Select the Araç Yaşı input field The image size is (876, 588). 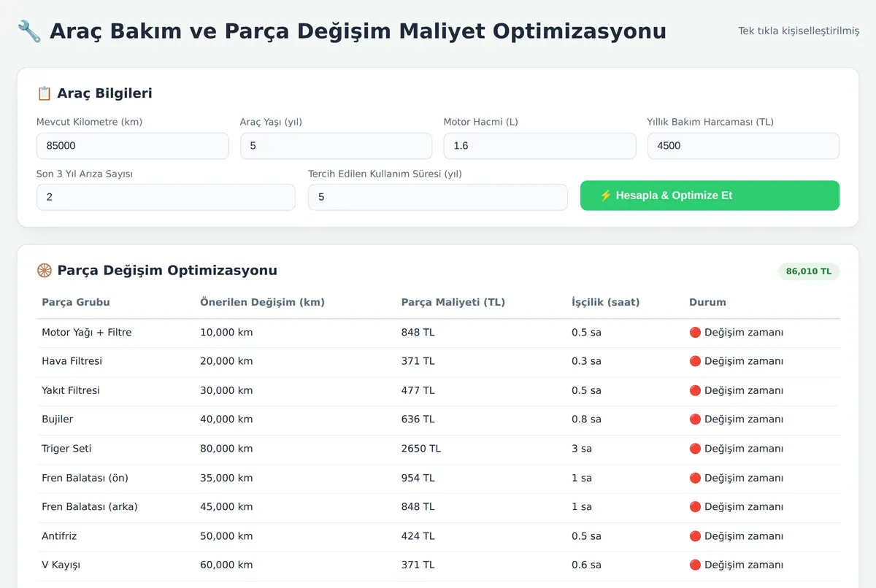coord(336,146)
